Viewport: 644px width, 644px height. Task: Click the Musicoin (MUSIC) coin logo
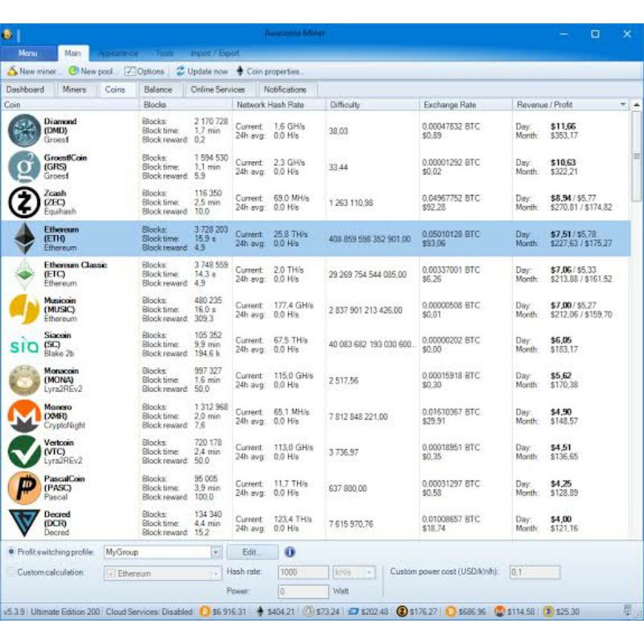(24, 309)
